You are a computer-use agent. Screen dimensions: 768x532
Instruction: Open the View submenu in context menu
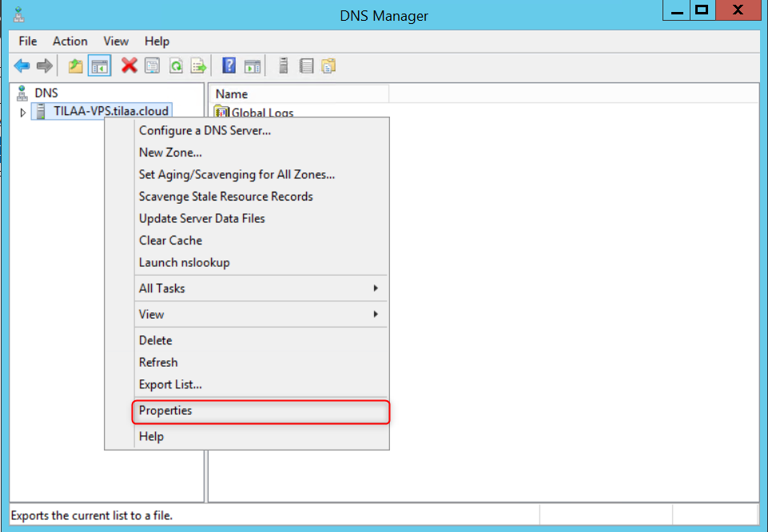click(261, 314)
